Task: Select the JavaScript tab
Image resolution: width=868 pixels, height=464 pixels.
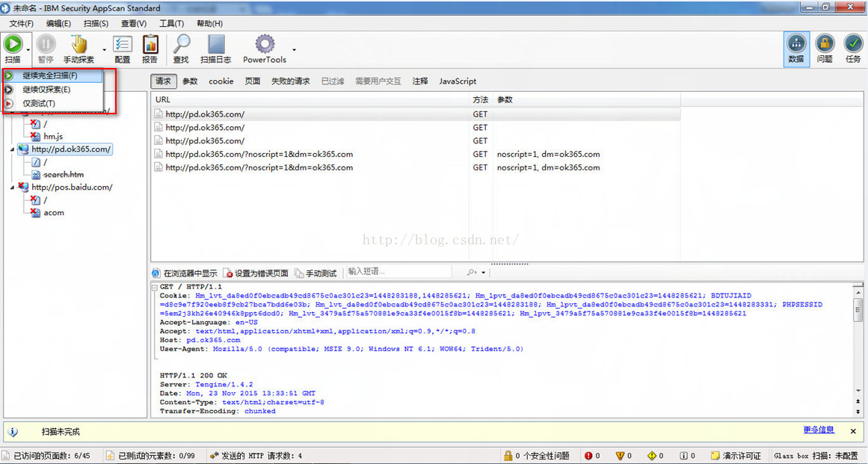Action: pyautogui.click(x=458, y=81)
